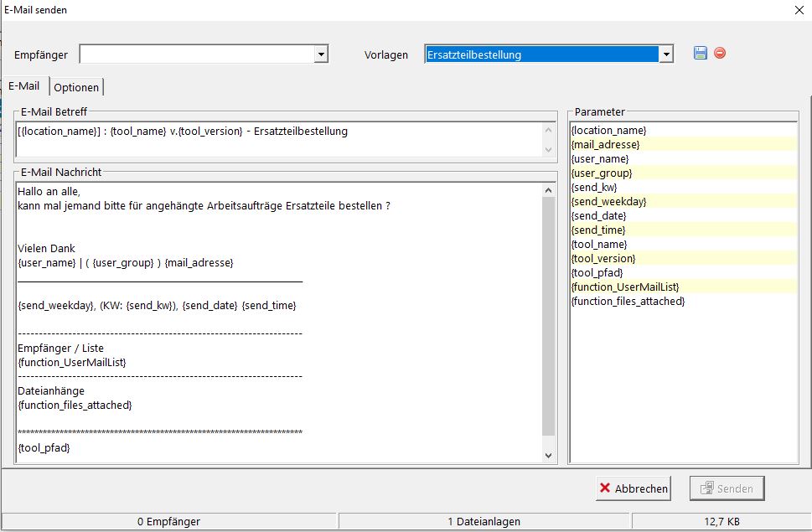Image resolution: width=812 pixels, height=532 pixels.
Task: Select {location_name} in the Parameter list
Action: tap(608, 131)
